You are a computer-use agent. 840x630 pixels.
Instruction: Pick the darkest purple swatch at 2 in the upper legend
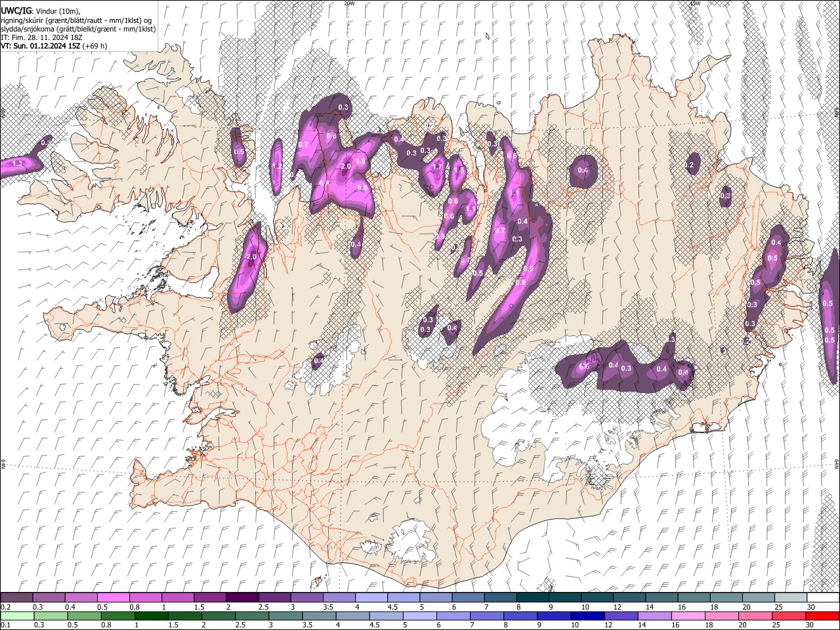point(242,598)
